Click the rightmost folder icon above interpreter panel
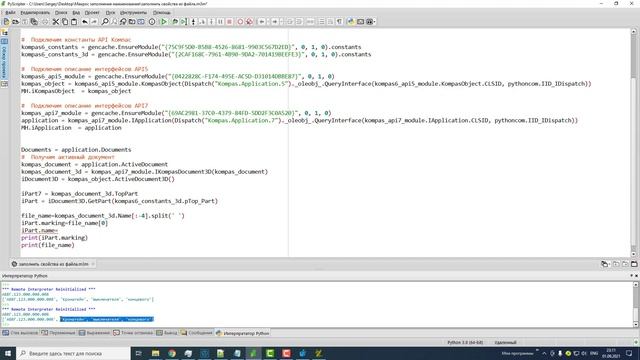Screen dimensions: 640x360 coord(634,264)
